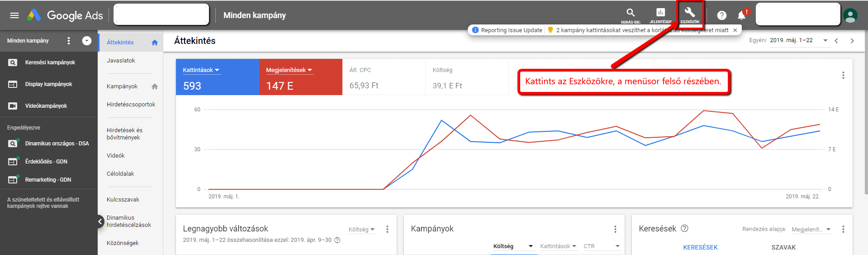Open Költség column dropdown in Kampányok card
Viewport: 868px width, 255px height.
pyautogui.click(x=513, y=246)
